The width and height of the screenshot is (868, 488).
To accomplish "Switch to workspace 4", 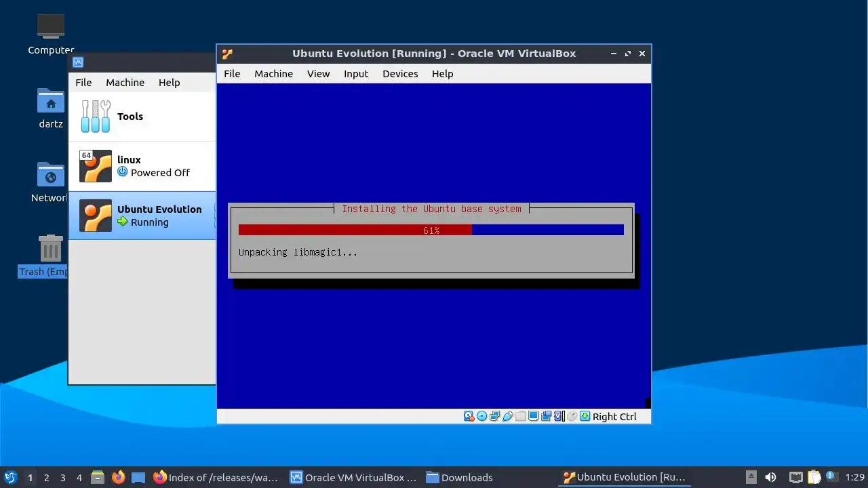I will [79, 478].
